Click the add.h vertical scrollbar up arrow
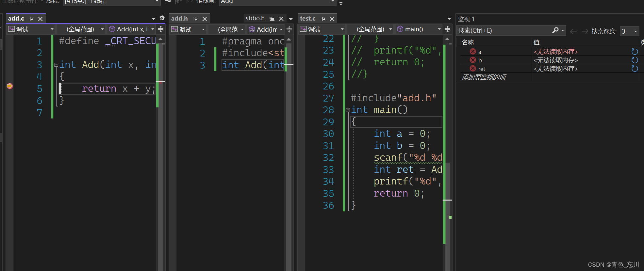 click(x=289, y=39)
